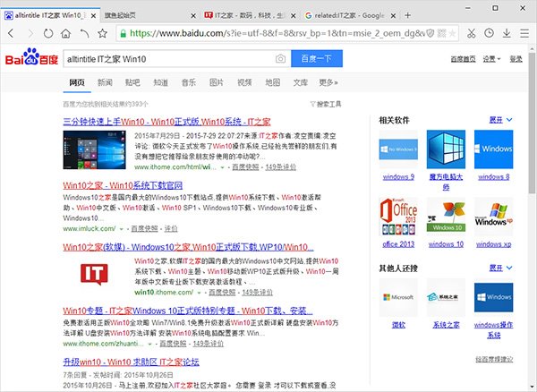
Task: Open the windows 10 software icon
Action: 446,216
